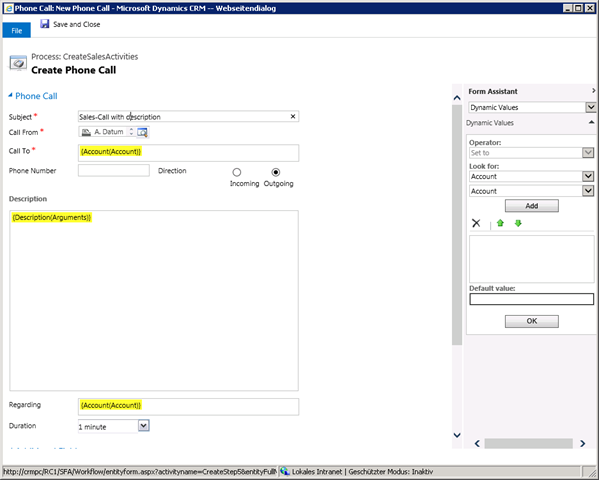Open the first Look for Account dropdown
599x480 pixels.
[588, 176]
